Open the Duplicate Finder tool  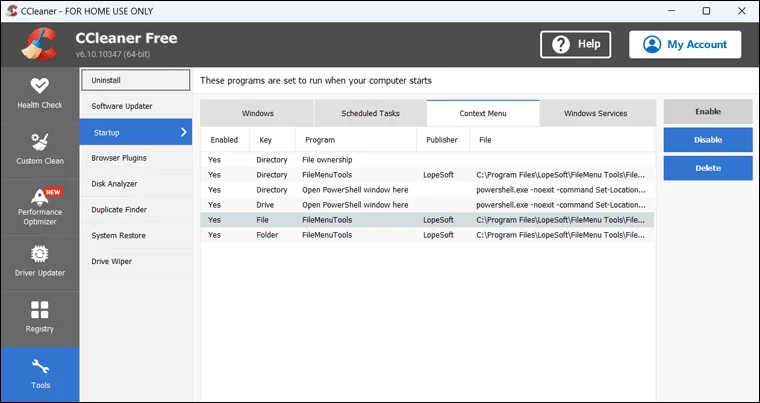coord(136,210)
